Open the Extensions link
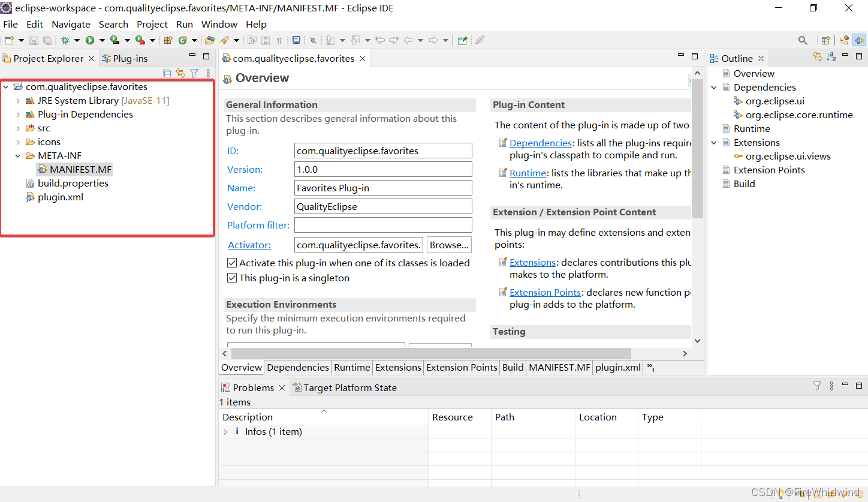The height and width of the screenshot is (502, 868). (x=533, y=262)
